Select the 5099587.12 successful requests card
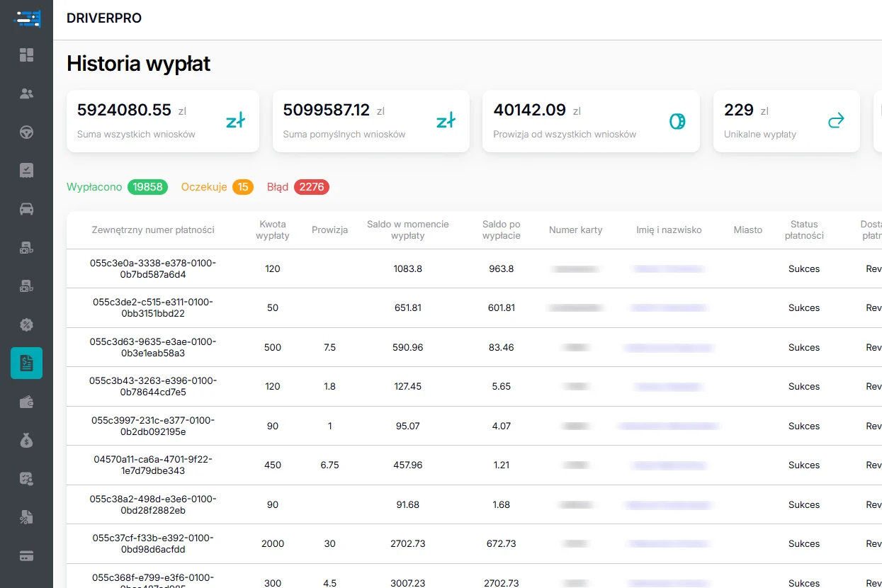Screen dimensions: 882x588 click(x=371, y=121)
